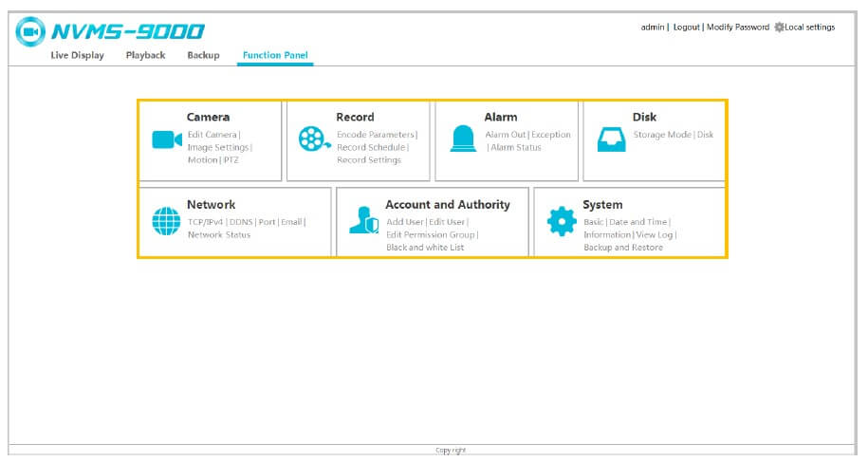Open Network Status link
The image size is (868, 462).
219,234
